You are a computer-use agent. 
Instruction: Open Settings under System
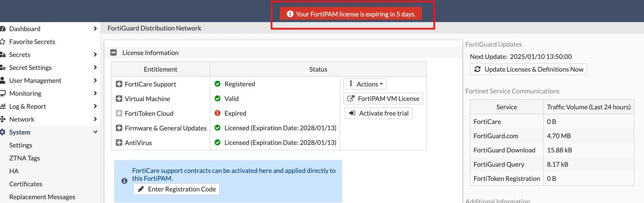point(21,145)
